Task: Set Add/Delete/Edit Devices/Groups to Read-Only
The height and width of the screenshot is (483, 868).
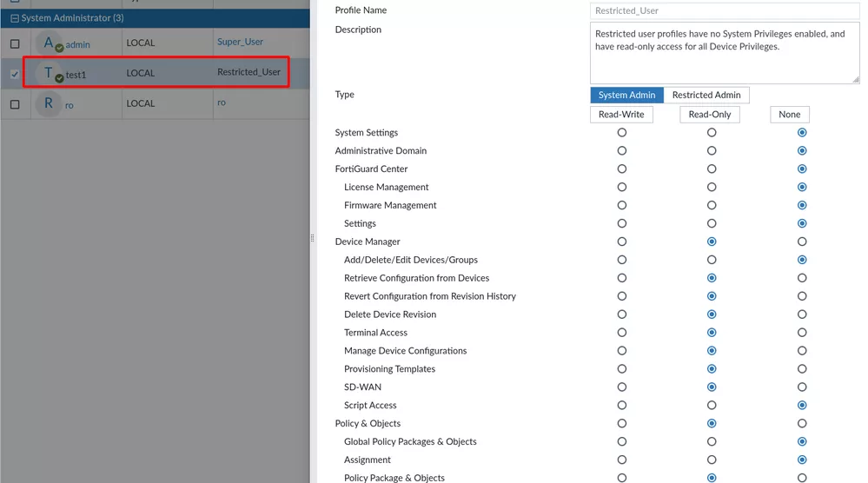Action: point(712,260)
